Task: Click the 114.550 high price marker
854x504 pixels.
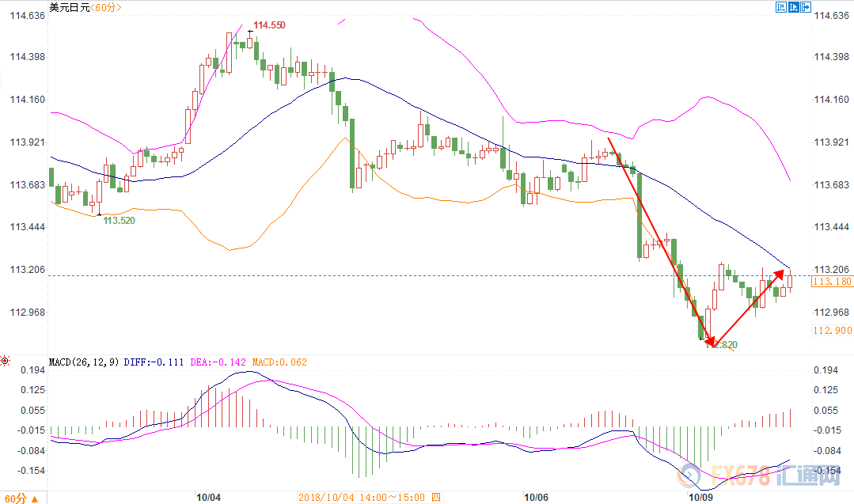Action: point(269,25)
